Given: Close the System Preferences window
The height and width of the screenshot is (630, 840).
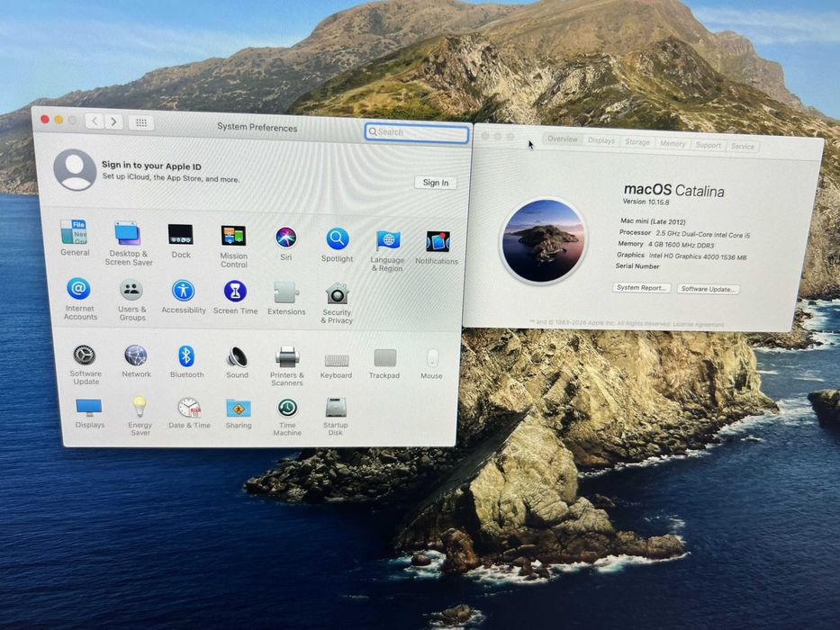Looking at the screenshot, I should [45, 120].
